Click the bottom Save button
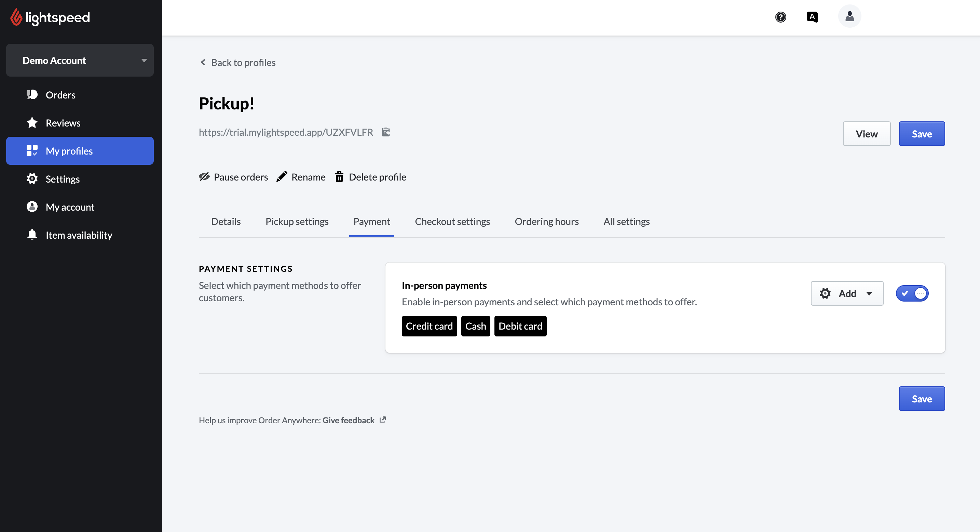 click(922, 398)
